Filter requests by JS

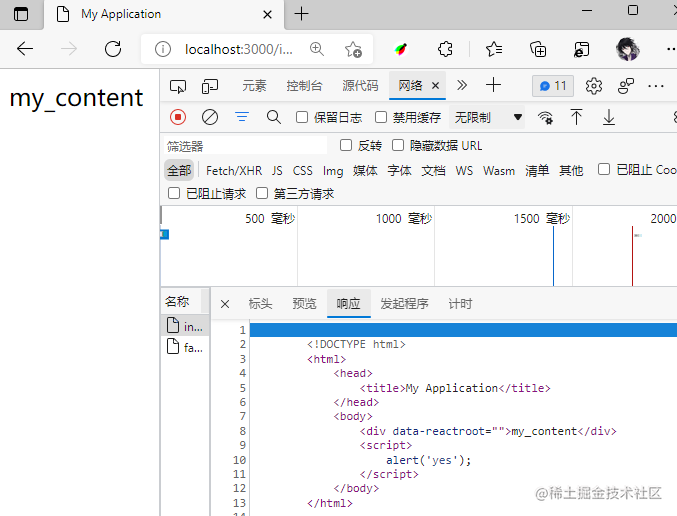277,171
